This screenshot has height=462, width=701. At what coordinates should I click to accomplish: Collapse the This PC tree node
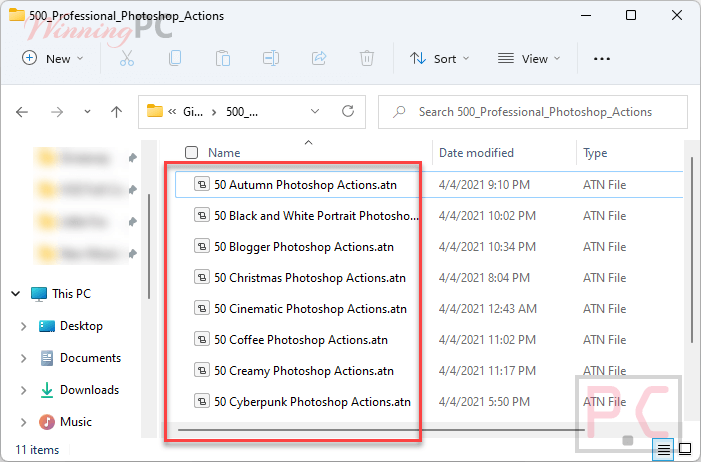16,294
